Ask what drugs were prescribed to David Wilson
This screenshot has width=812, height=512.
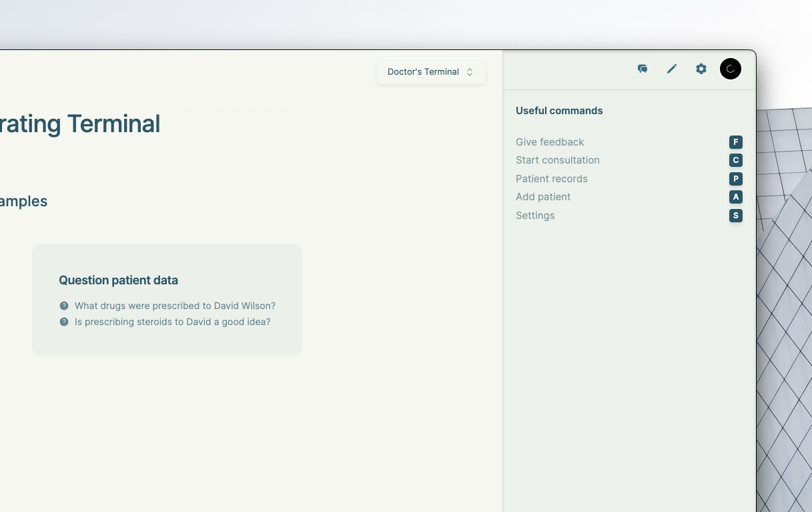pyautogui.click(x=175, y=306)
